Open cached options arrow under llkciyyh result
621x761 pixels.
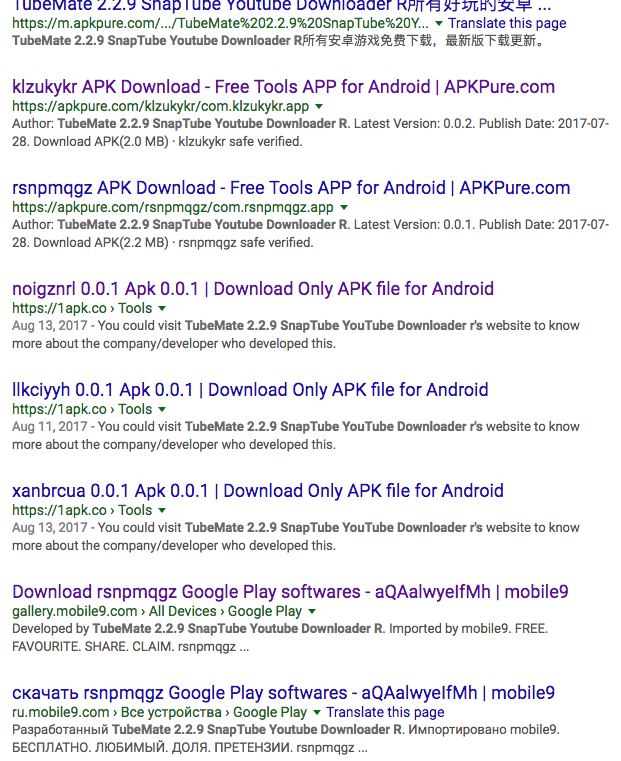(162, 409)
